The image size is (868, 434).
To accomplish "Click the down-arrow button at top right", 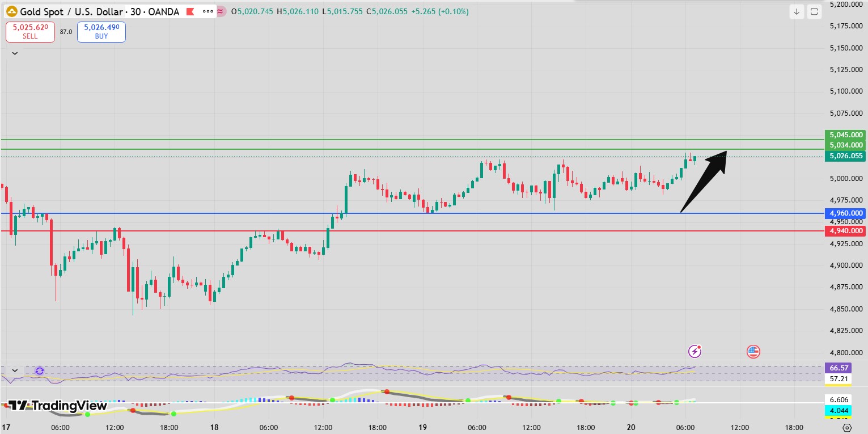I will tap(797, 11).
